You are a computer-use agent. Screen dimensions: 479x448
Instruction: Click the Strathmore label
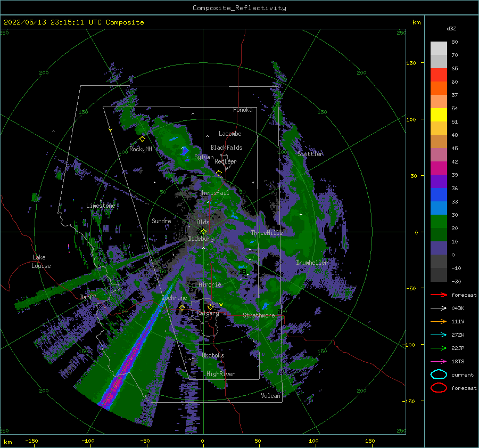(259, 315)
